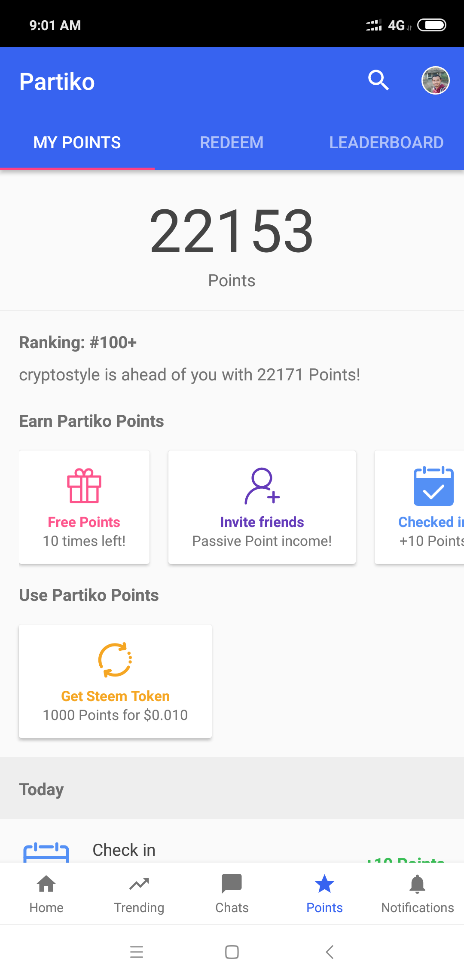Image resolution: width=464 pixels, height=980 pixels.
Task: Open Notifications bell in bottom bar
Action: click(417, 893)
